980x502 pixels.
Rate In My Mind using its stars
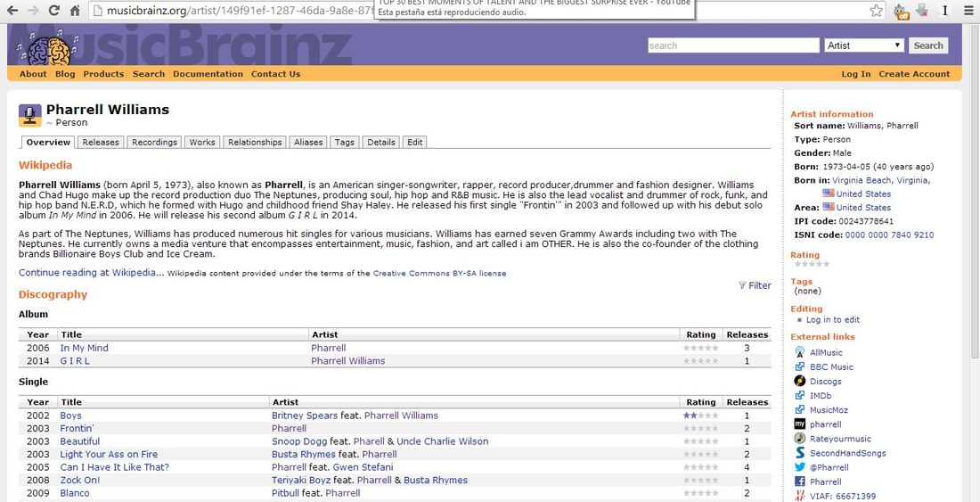[x=700, y=348]
